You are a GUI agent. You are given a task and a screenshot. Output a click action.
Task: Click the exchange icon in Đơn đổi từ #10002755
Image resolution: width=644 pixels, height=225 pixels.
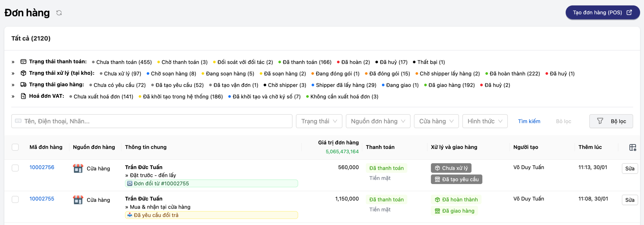tap(130, 184)
